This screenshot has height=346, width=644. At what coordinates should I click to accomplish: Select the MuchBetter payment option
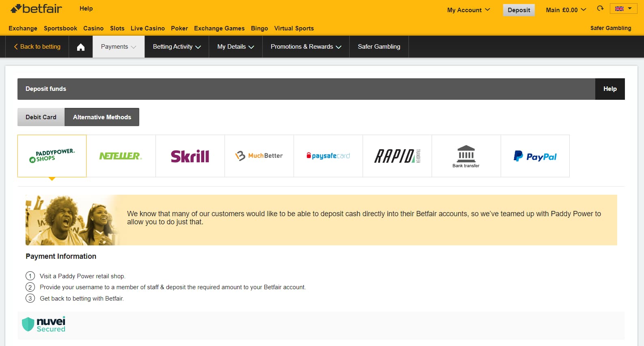click(x=259, y=156)
